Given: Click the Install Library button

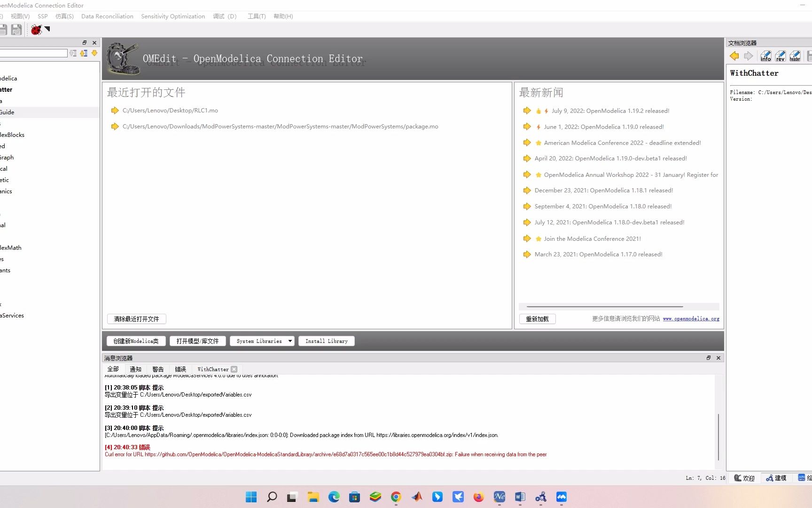Looking at the screenshot, I should 327,341.
